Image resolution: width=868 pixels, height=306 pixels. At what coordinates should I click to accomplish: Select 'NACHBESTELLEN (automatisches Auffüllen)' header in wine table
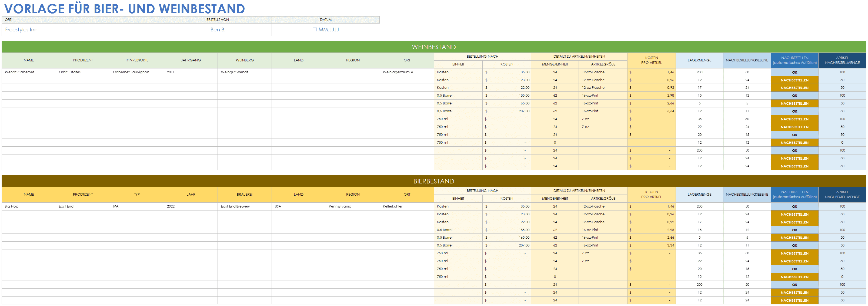794,60
